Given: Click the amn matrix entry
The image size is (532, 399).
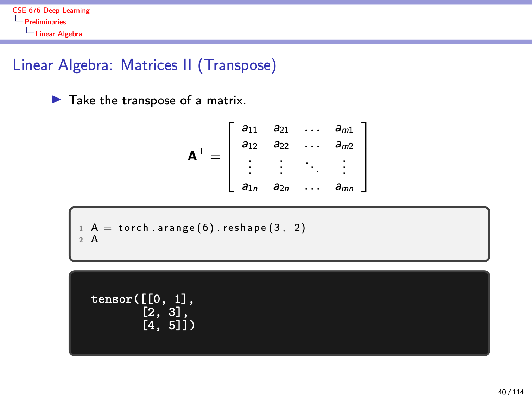Looking at the screenshot, I should [344, 187].
